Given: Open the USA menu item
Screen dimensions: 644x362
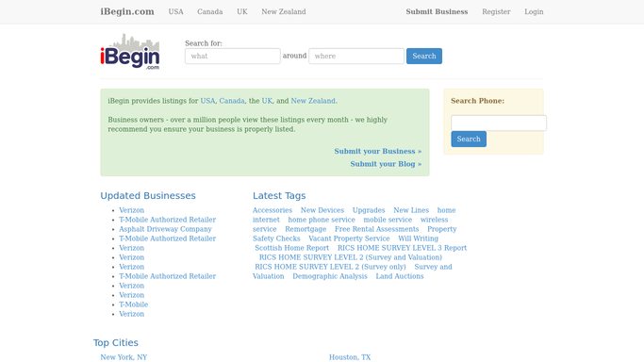Looking at the screenshot, I should tap(175, 12).
